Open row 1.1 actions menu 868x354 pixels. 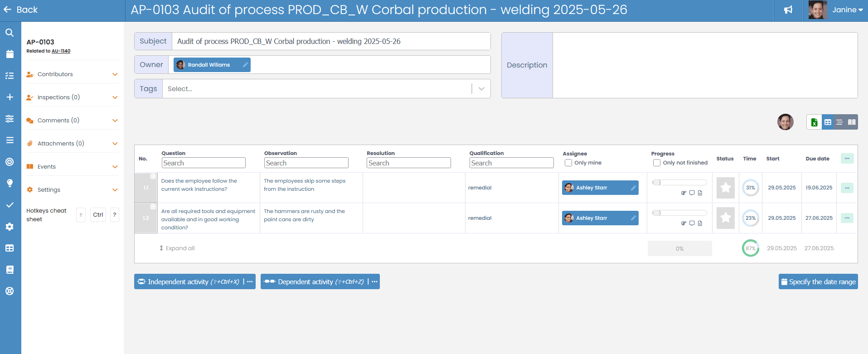pos(847,188)
